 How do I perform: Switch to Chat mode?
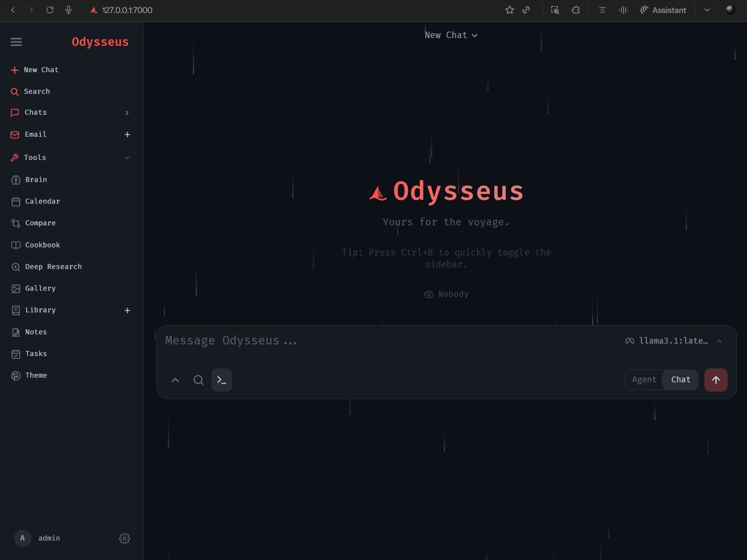pos(680,380)
